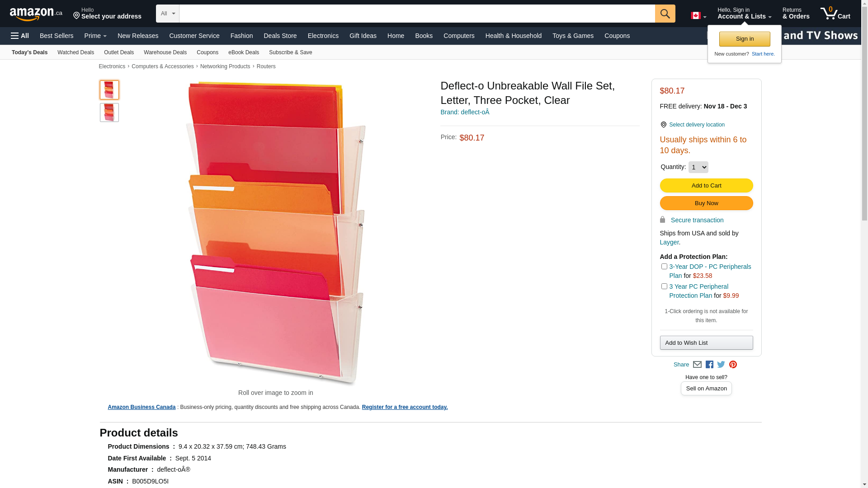Image resolution: width=868 pixels, height=488 pixels.
Task: Open the Quantity dropdown
Action: coord(698,167)
